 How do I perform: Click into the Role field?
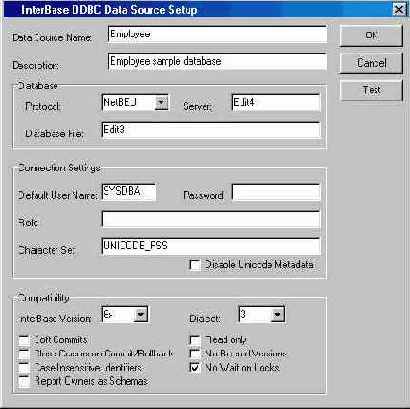tap(211, 219)
